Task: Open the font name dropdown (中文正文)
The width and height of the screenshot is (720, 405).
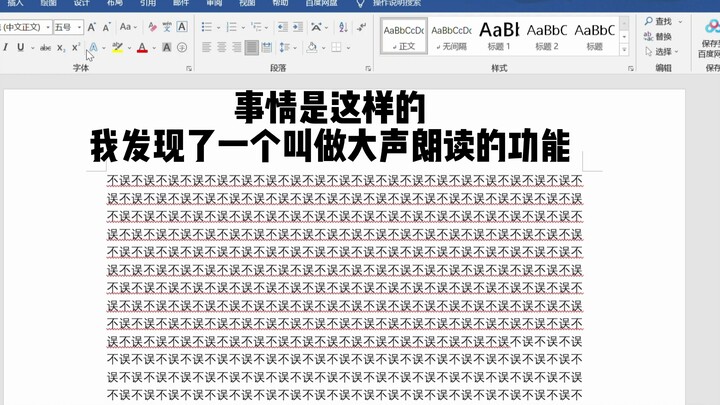Action: 48,27
